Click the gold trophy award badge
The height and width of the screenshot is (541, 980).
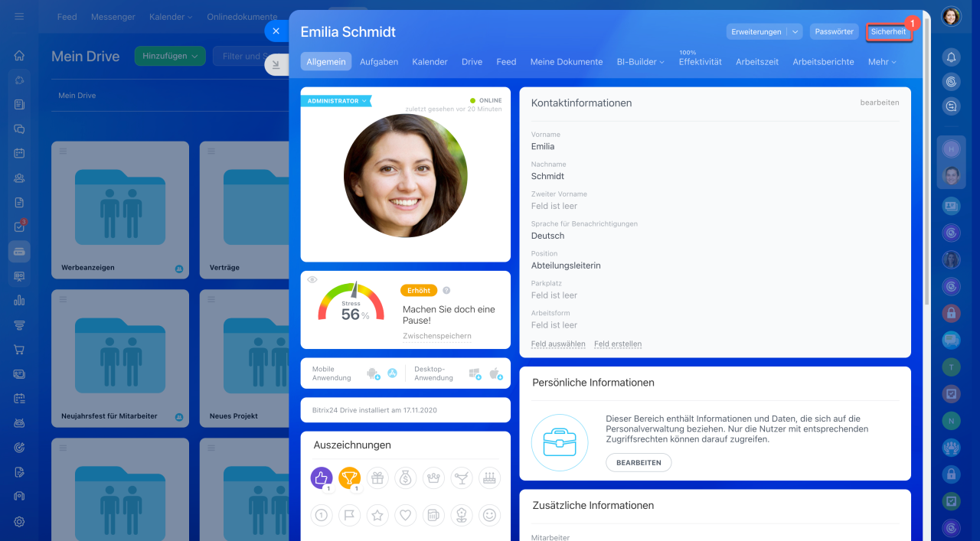coord(349,478)
